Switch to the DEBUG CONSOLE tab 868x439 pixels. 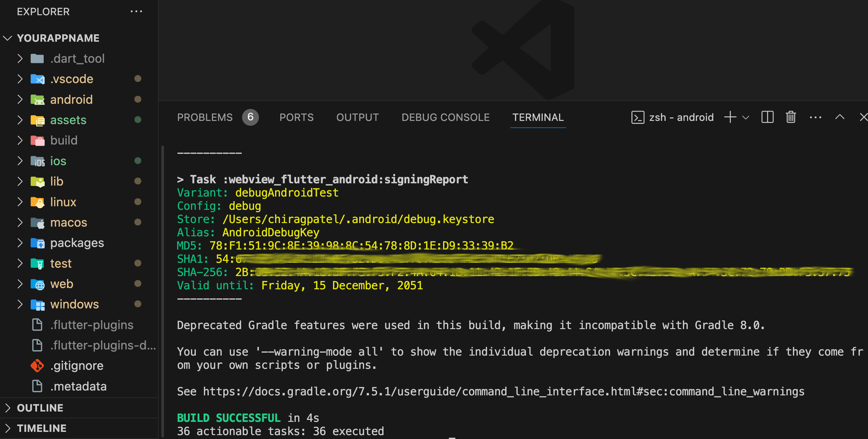click(x=445, y=117)
